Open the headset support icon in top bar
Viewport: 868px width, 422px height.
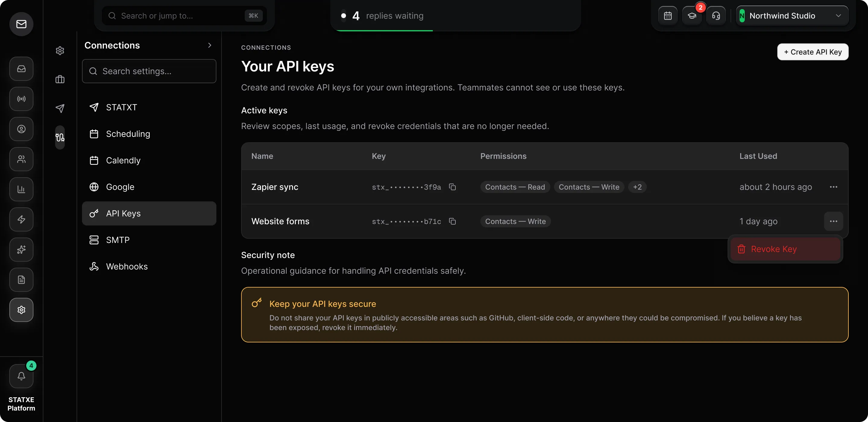716,16
